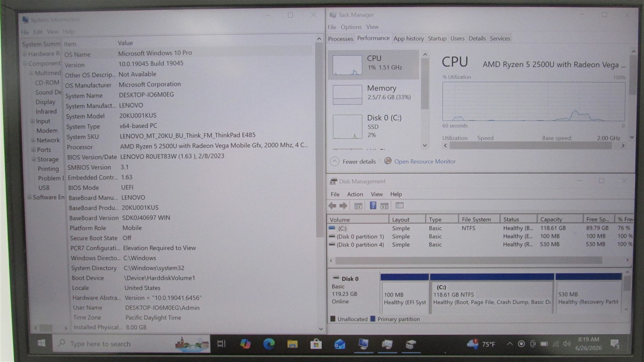Switch to System Information taskbar icon

(363, 344)
